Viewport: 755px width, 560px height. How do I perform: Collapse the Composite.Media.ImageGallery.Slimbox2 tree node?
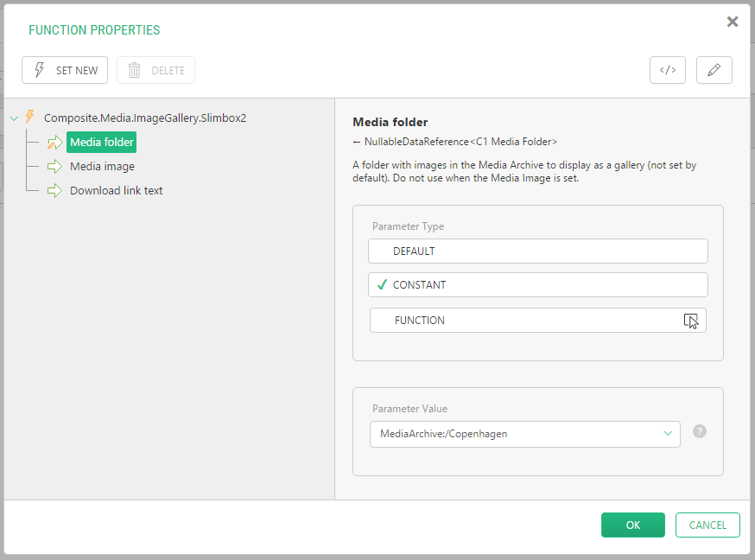coord(14,118)
